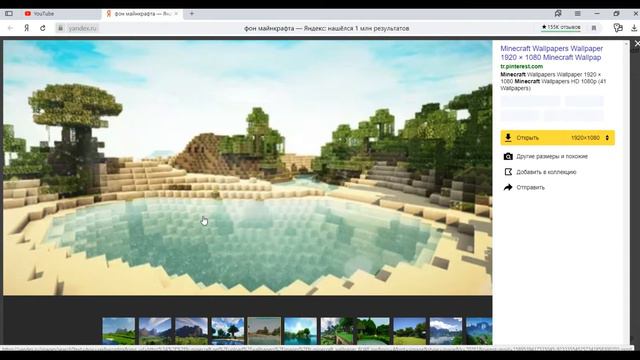Select the snowy mountain reflection thumbnail
This screenshot has width=640, height=360.
pos(446,331)
